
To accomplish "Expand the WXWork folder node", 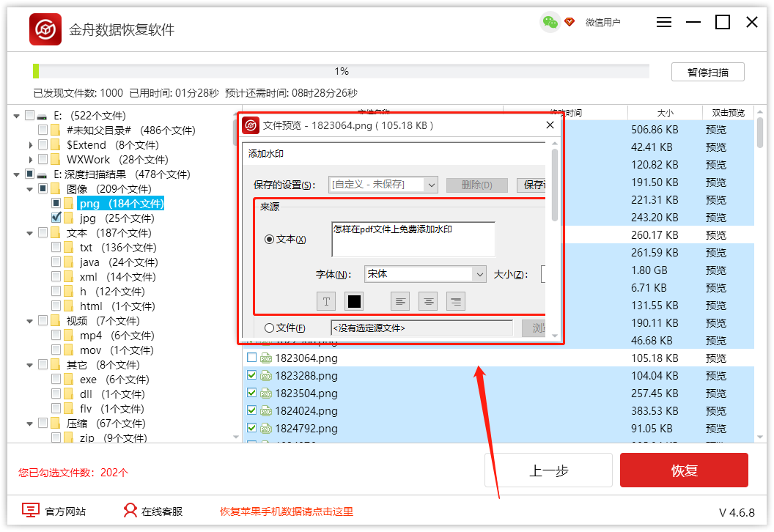I will (x=30, y=160).
